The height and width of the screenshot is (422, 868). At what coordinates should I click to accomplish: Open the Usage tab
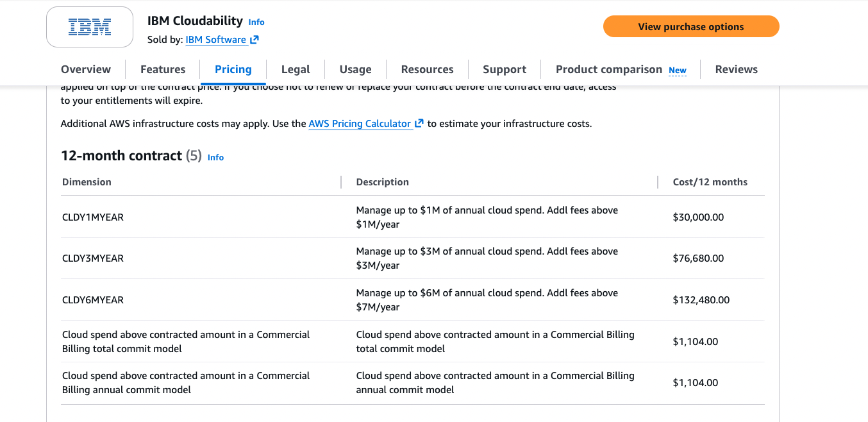click(x=355, y=69)
